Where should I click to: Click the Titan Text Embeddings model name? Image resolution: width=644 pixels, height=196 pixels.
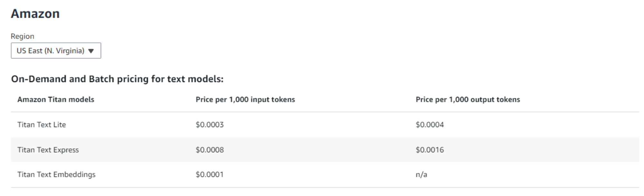click(x=56, y=174)
